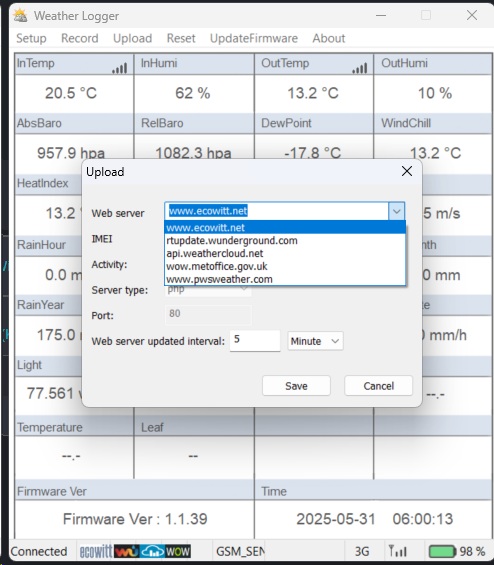Viewport: 494px width, 565px height.
Task: Click the Connected status text
Action: point(39,551)
